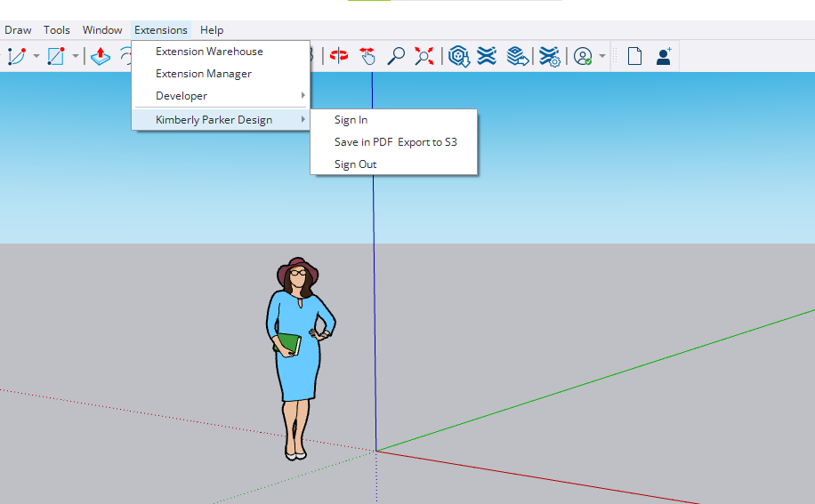Viewport: 815px width, 504px height.
Task: Select the Rectangle shape tool
Action: pyautogui.click(x=56, y=56)
